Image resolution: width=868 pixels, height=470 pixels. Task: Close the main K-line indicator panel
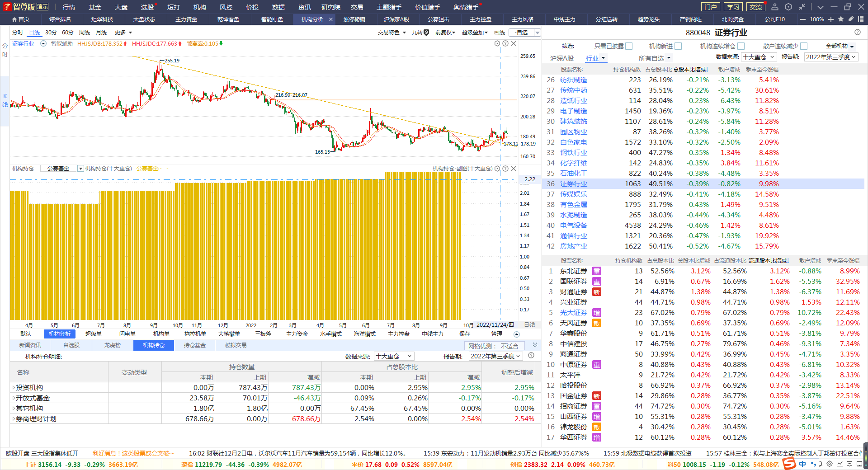(x=514, y=43)
